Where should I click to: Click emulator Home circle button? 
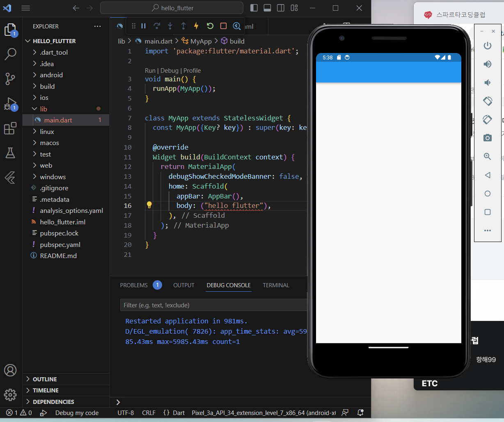coord(488,194)
